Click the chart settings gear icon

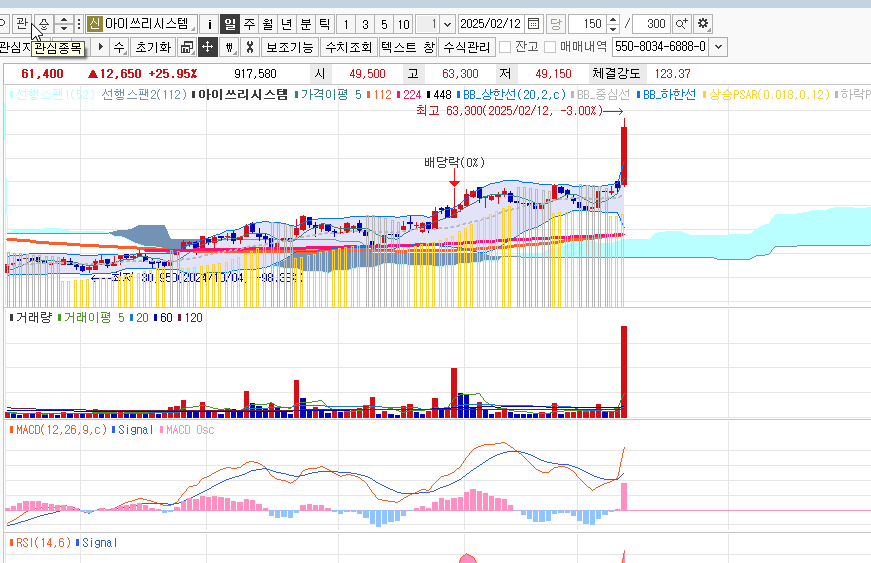click(703, 23)
